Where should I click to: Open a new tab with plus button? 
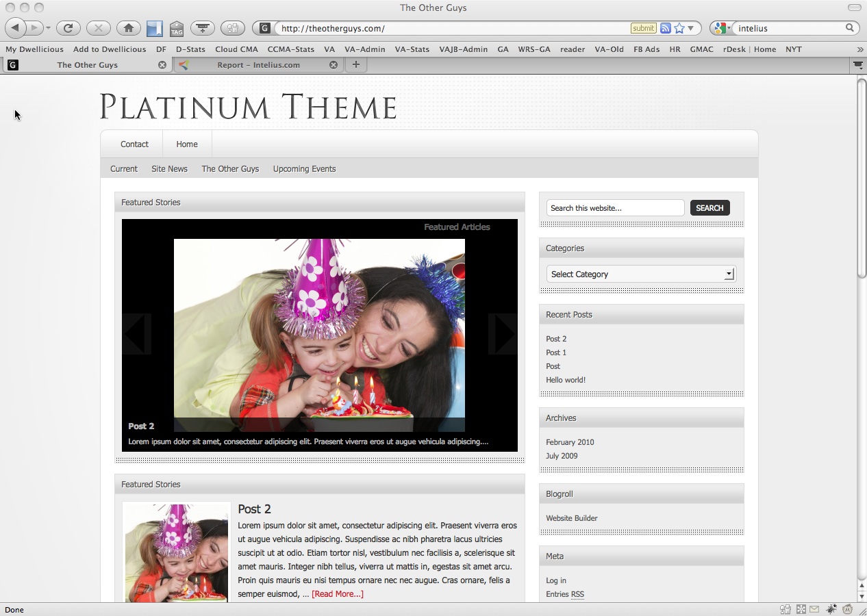pyautogui.click(x=355, y=64)
